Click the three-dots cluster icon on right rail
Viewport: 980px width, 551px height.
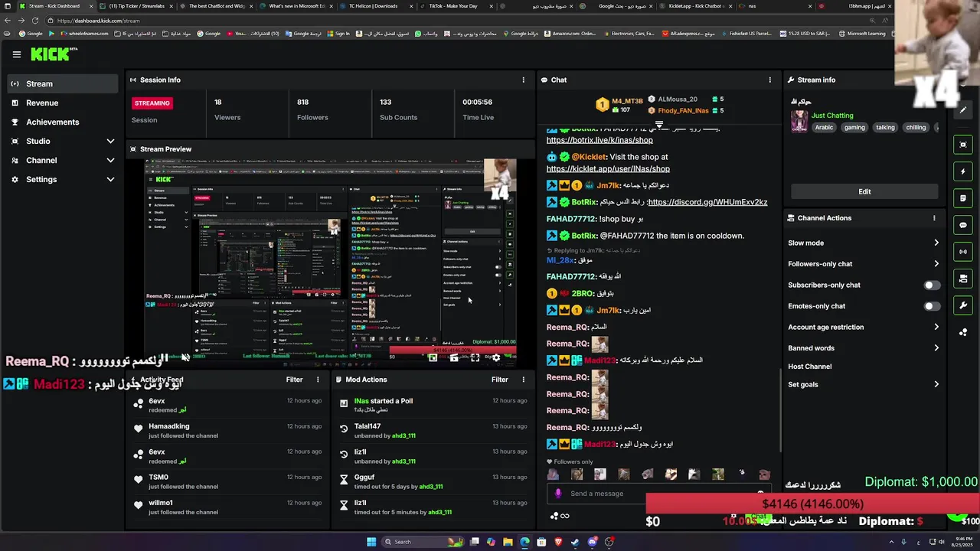click(963, 332)
